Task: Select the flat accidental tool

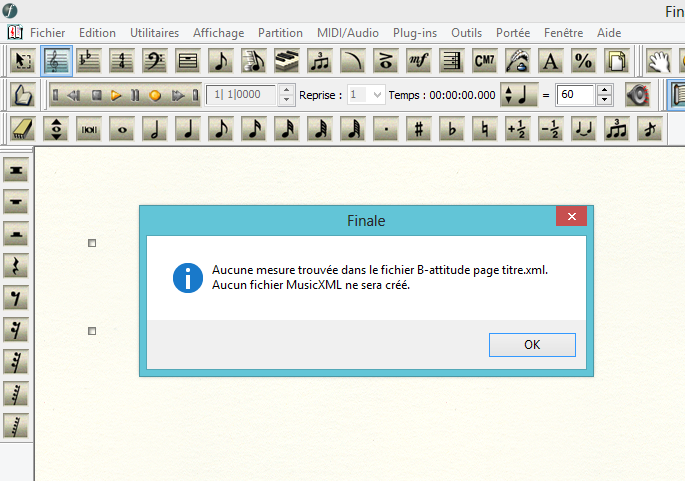Action: point(453,129)
